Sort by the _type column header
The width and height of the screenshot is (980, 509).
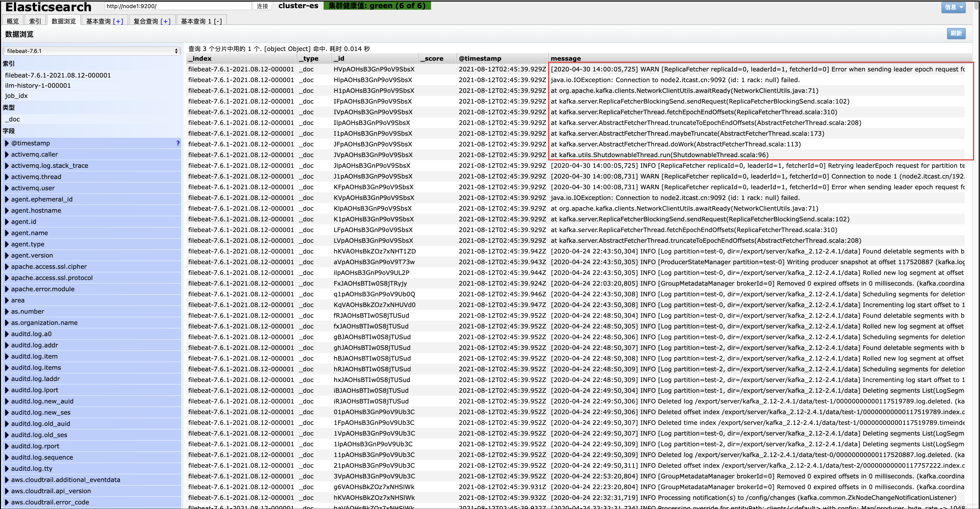tap(314, 59)
